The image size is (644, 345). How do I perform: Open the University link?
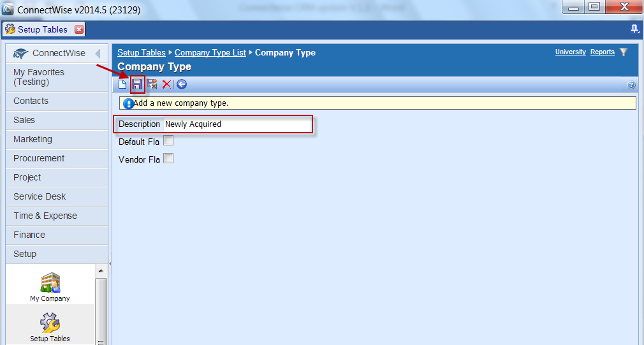(x=571, y=52)
